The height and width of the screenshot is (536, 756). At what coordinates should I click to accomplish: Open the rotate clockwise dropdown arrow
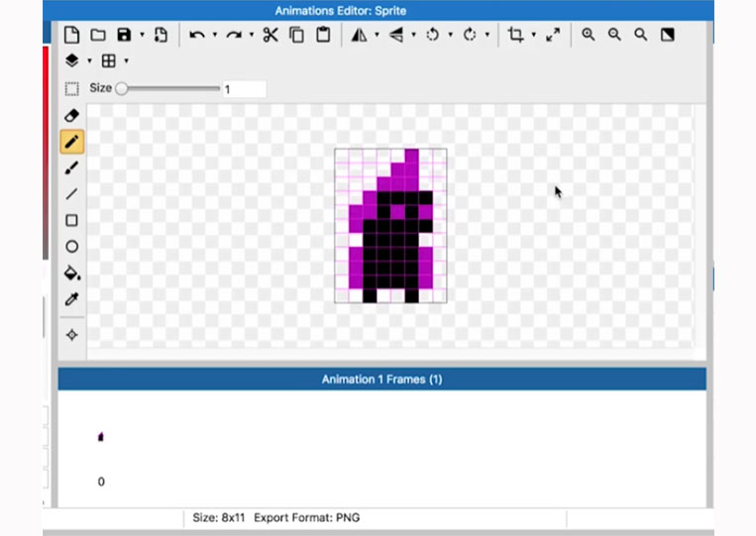[486, 35]
